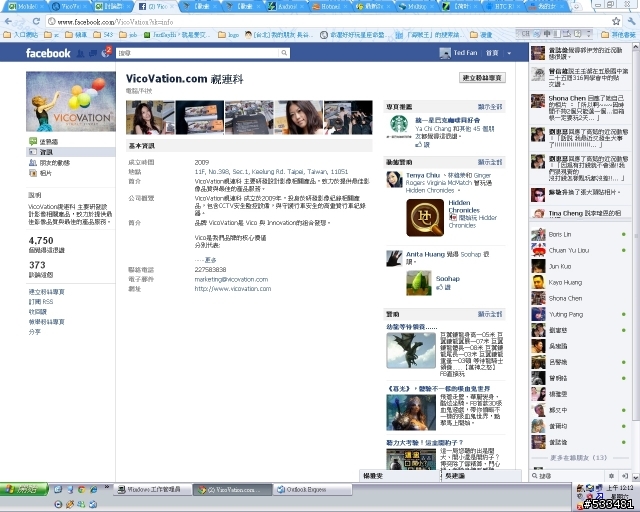Viewport: 640px width, 512px height.
Task: Go to 首頁 in the Facebook header
Action: [492, 53]
